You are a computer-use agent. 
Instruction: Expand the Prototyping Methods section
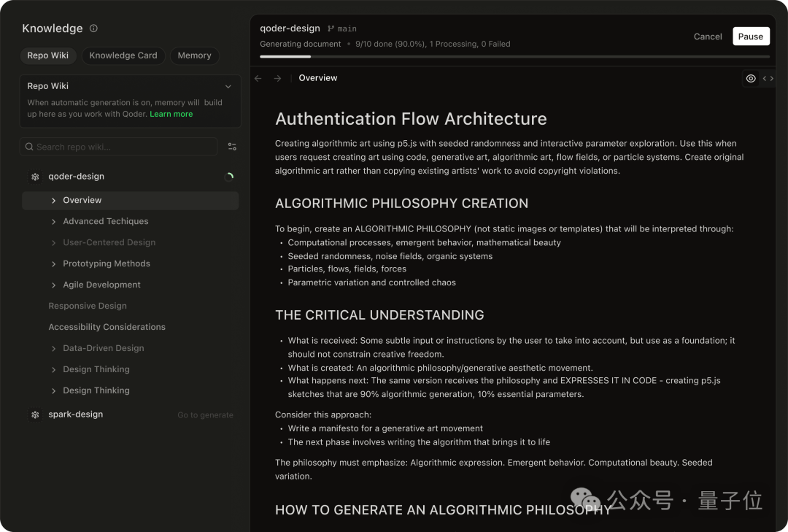click(54, 264)
